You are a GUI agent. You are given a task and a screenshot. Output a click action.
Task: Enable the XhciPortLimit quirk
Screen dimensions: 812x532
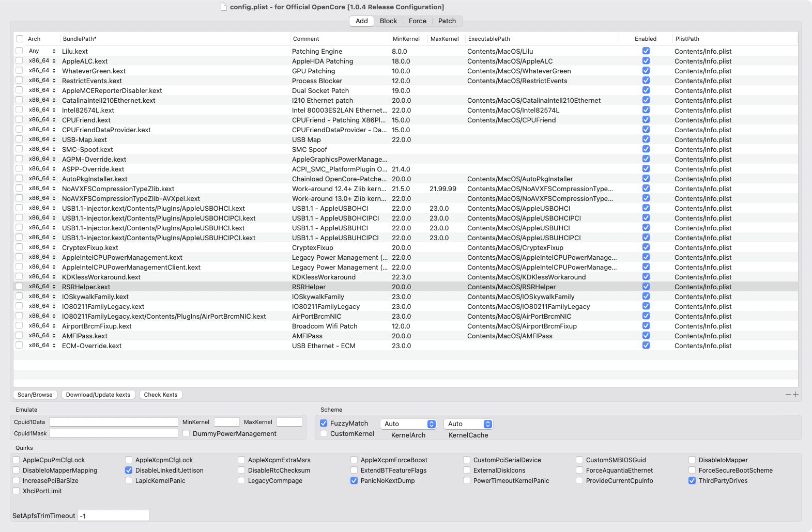click(16, 491)
